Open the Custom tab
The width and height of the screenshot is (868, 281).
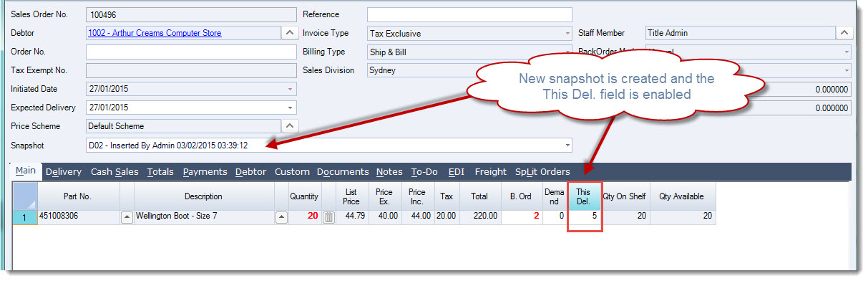pos(292,172)
